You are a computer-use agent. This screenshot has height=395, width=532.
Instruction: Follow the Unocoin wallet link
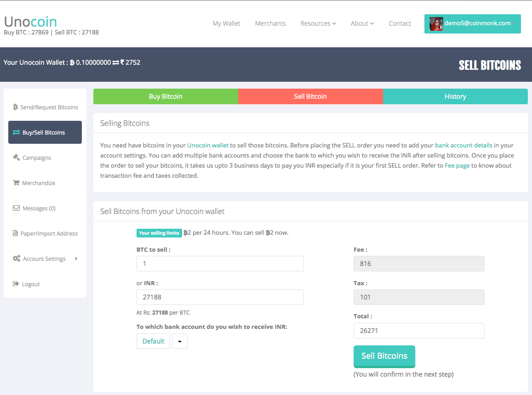208,145
